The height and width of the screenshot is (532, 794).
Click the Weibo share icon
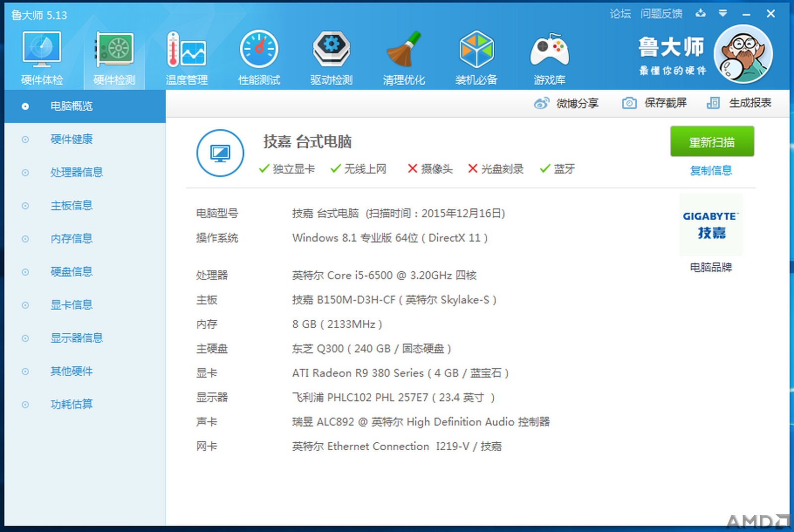pos(541,103)
